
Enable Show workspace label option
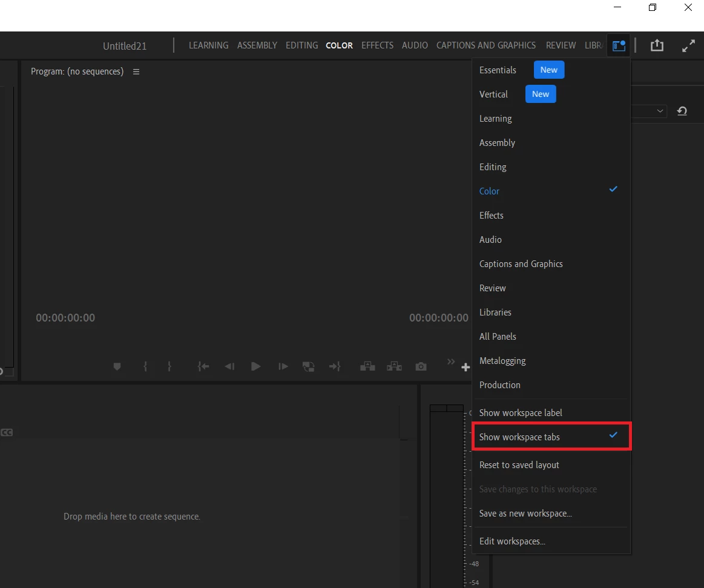point(551,413)
